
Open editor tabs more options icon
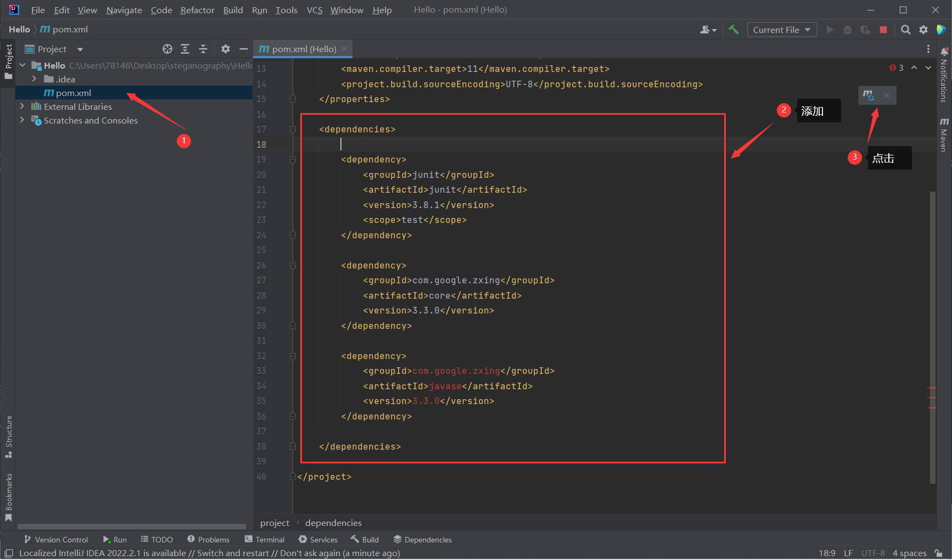coord(928,49)
